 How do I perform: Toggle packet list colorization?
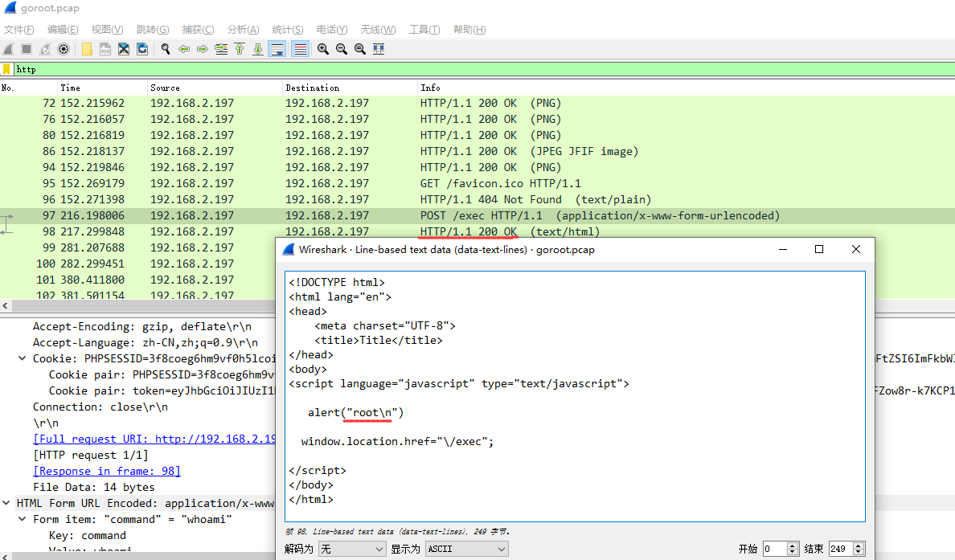[301, 49]
